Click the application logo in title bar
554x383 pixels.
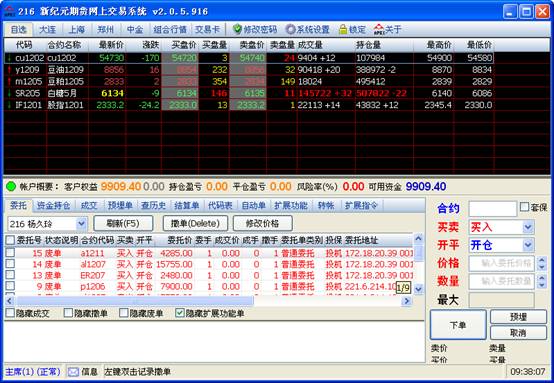[10, 11]
